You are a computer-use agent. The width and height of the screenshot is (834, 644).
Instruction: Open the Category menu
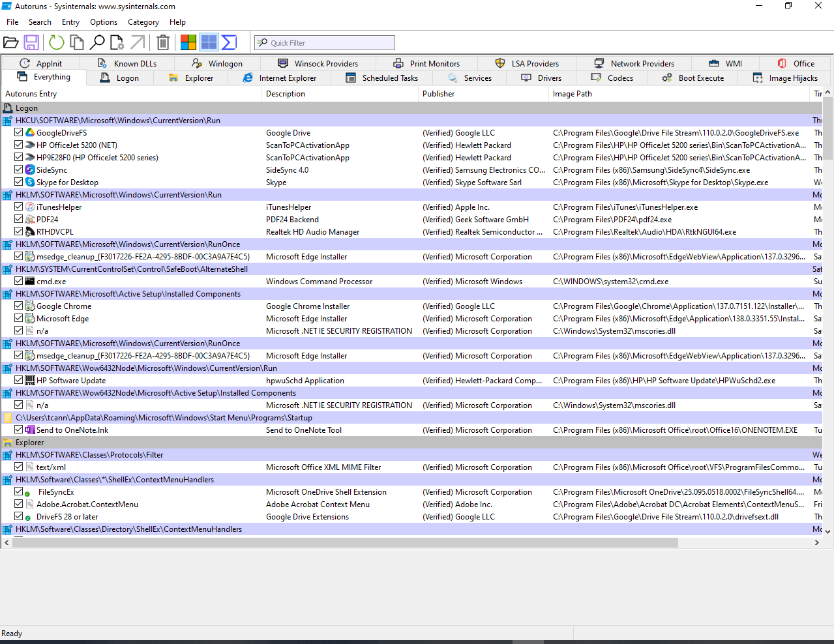pyautogui.click(x=143, y=22)
